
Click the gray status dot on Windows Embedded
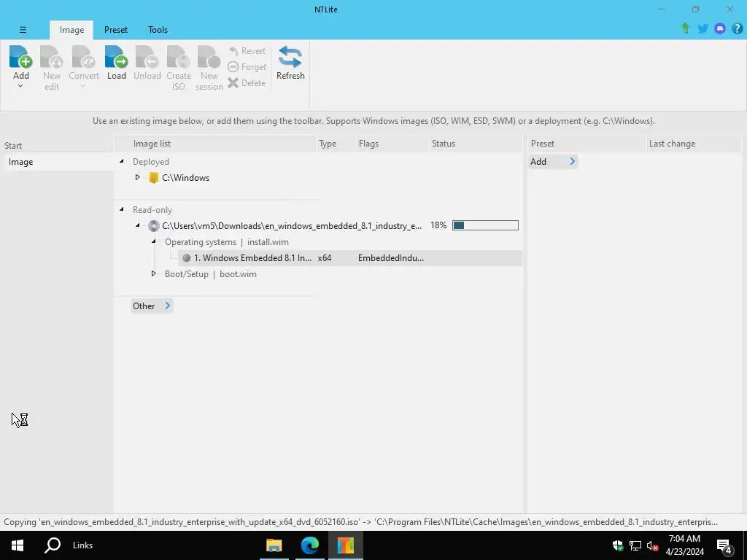186,258
